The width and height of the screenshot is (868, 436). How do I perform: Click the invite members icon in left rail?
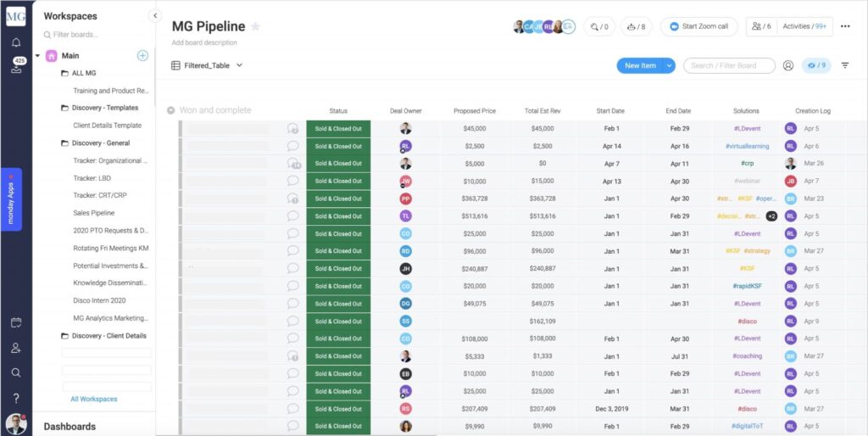click(16, 348)
